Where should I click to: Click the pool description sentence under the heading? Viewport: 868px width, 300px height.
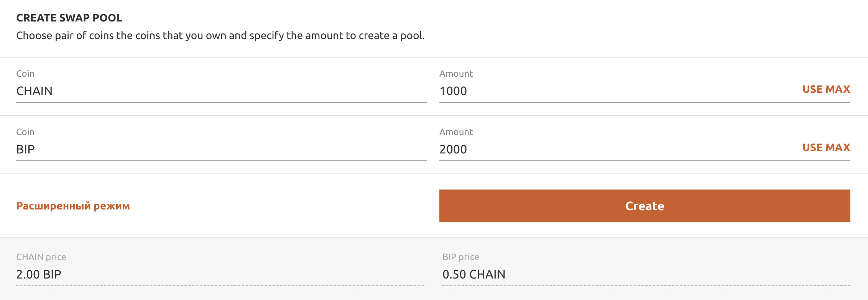click(x=220, y=36)
